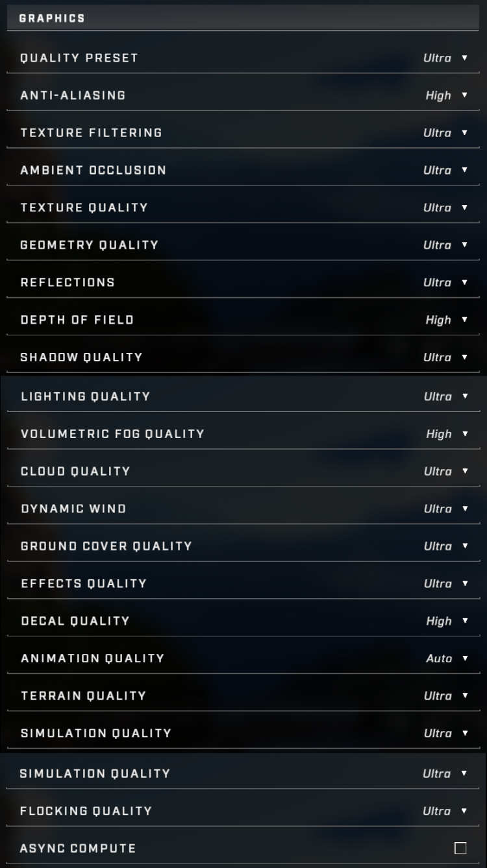The height and width of the screenshot is (868, 487).
Task: Expand the Geometry Quality options
Action: (464, 245)
